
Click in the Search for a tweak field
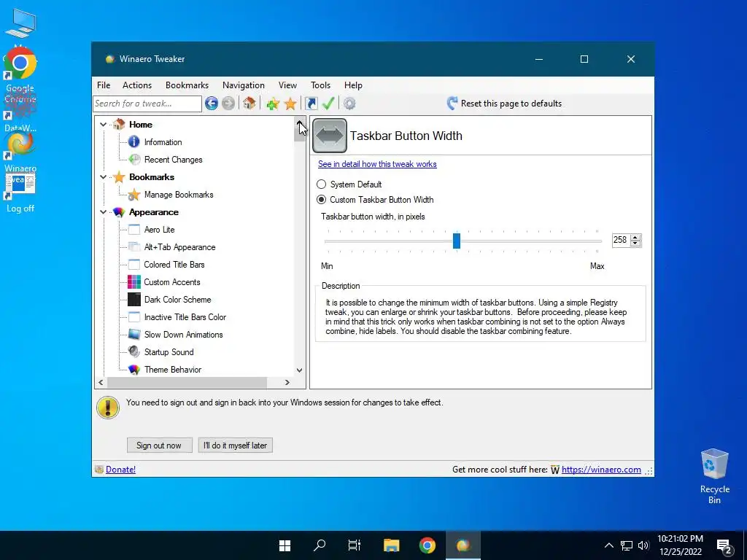(147, 104)
